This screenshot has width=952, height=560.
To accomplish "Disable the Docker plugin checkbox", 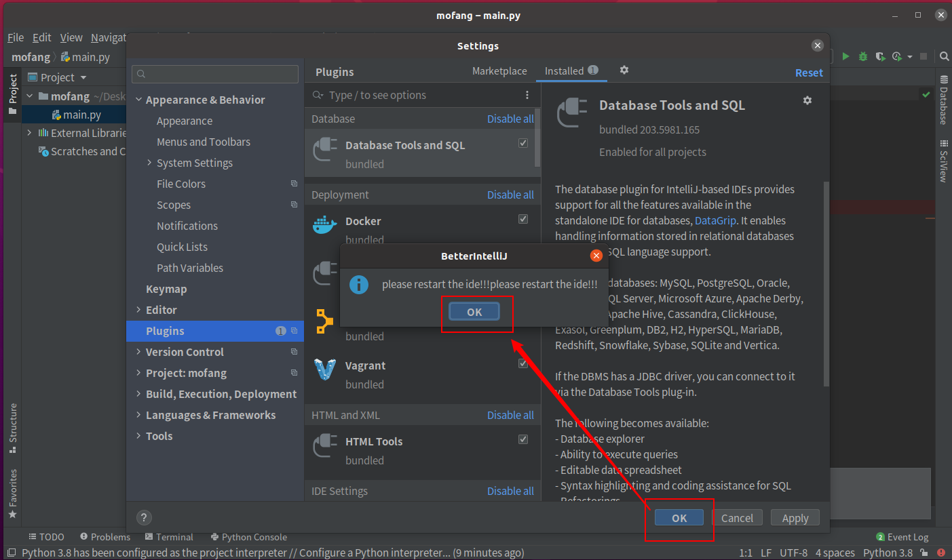I will point(523,219).
